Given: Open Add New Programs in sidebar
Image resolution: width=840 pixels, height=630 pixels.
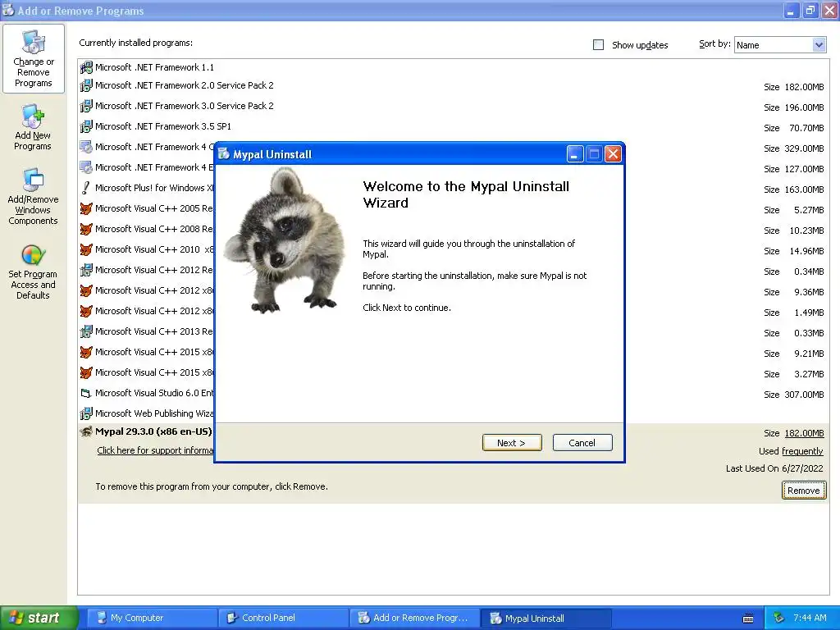Looking at the screenshot, I should pos(33,127).
